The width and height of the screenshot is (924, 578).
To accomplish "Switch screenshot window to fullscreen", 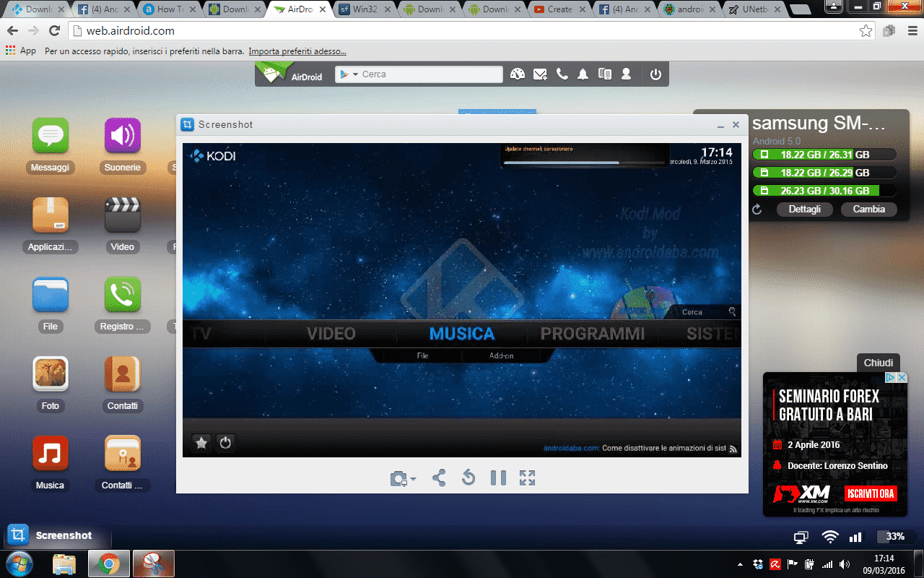I will point(528,478).
